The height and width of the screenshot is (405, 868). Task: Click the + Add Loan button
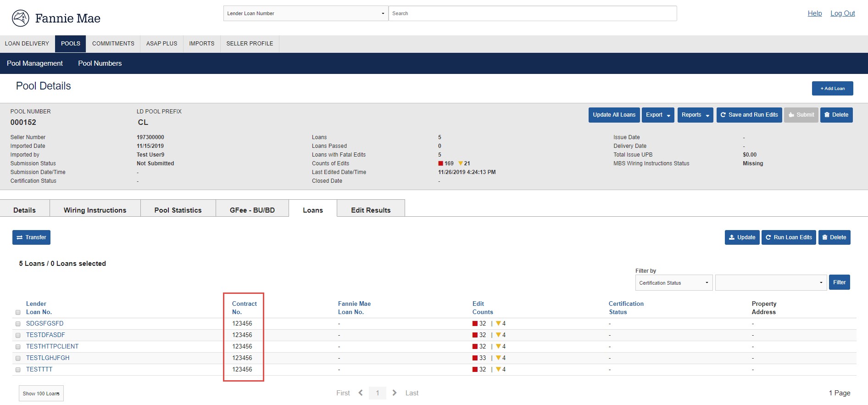coord(833,89)
